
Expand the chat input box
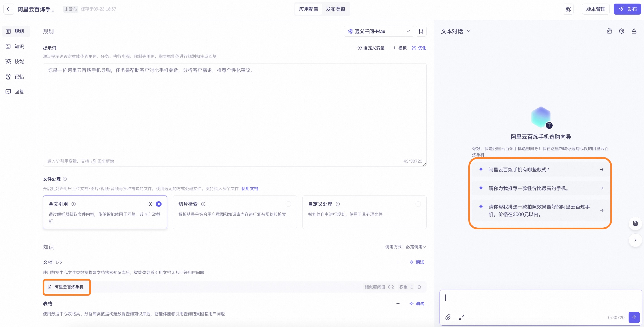pos(461,317)
